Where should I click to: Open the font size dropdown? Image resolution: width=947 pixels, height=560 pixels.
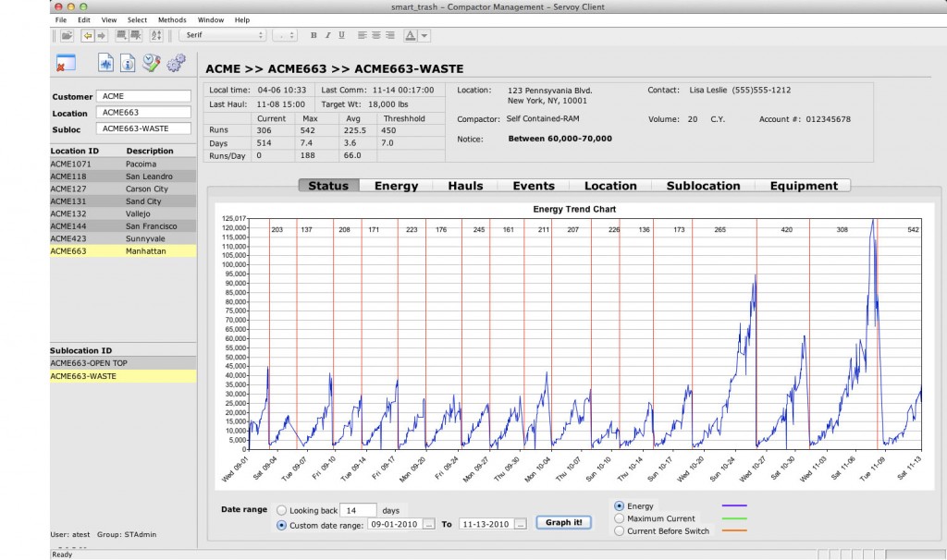tap(285, 36)
